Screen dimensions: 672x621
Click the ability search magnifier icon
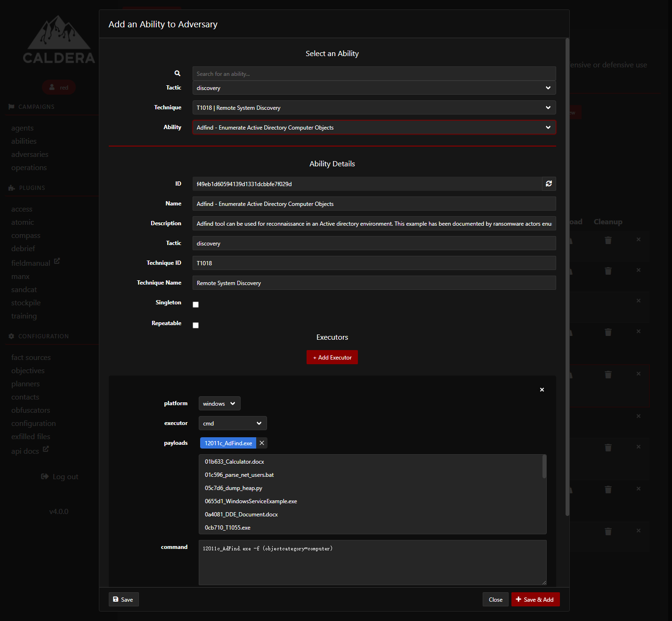(178, 73)
